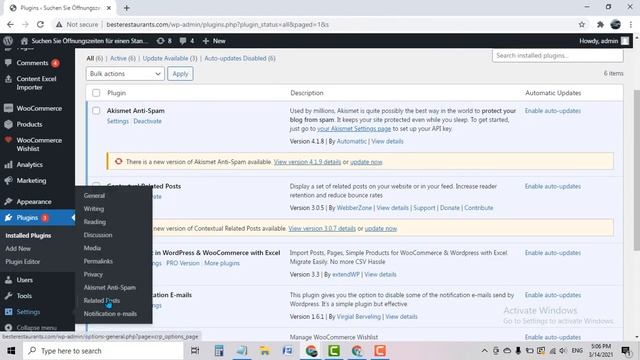Viewport: 640px width, 360px height.
Task: Bookmark this page with star icon
Action: [582, 24]
